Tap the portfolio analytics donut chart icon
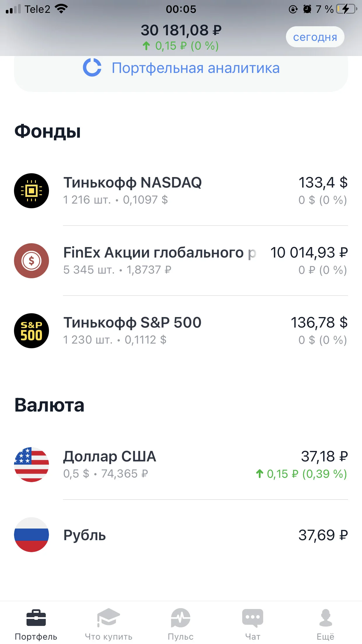Image resolution: width=362 pixels, height=644 pixels. [92, 68]
